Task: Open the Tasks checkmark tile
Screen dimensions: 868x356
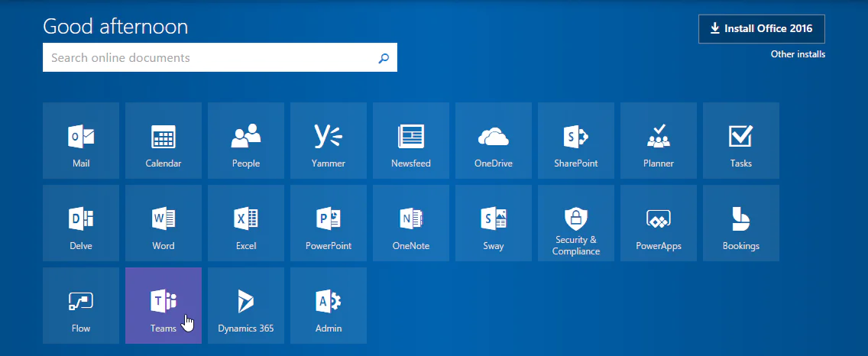Action: pyautogui.click(x=741, y=141)
